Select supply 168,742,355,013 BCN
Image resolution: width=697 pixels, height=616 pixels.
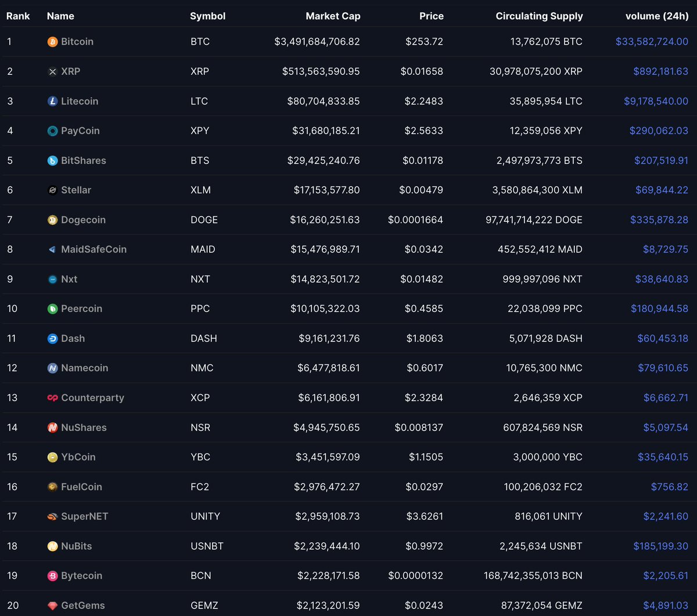point(533,575)
